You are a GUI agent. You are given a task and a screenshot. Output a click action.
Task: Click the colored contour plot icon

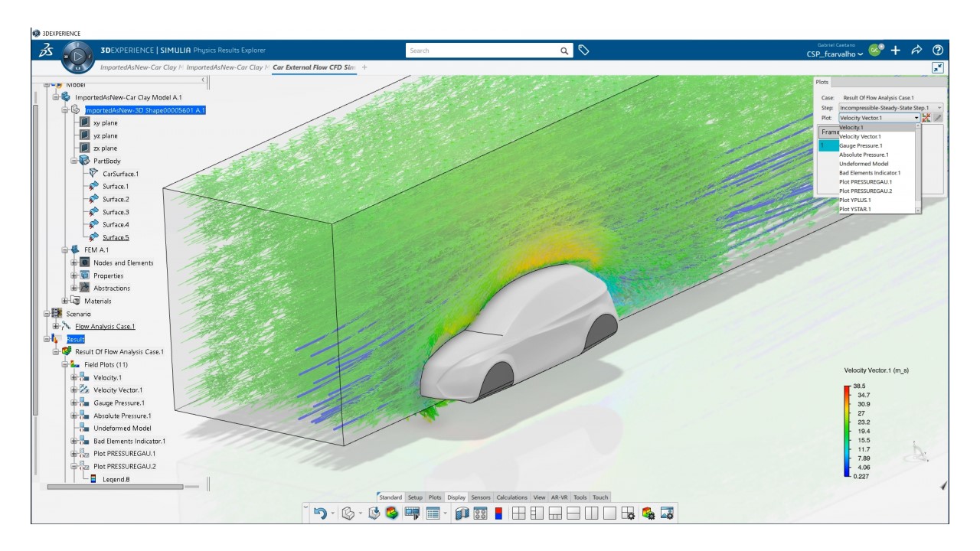coord(392,514)
